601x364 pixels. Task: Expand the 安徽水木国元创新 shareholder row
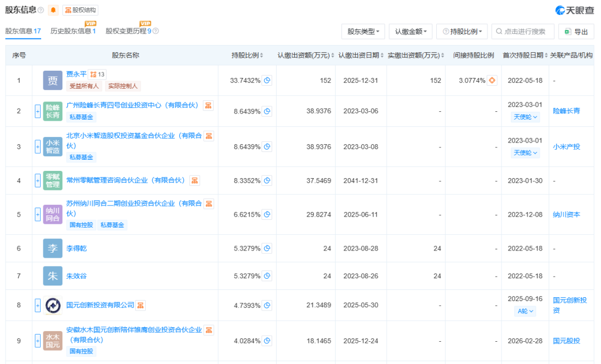pos(38,341)
